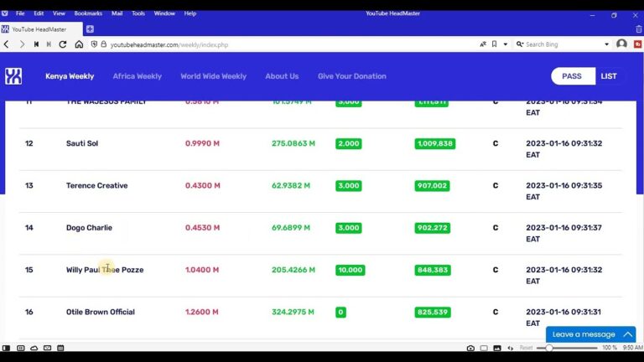Screen dimensions: 644x362
Task: Open the Bookmarks menu
Action: [88, 13]
